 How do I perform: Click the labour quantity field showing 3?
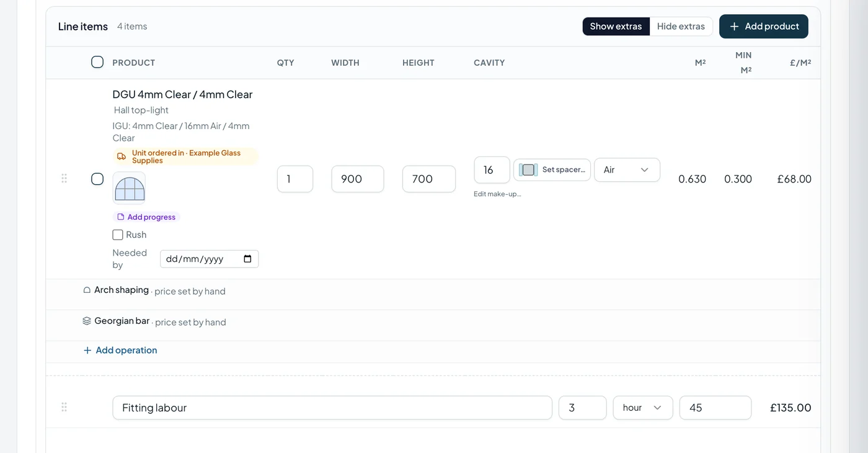583,408
